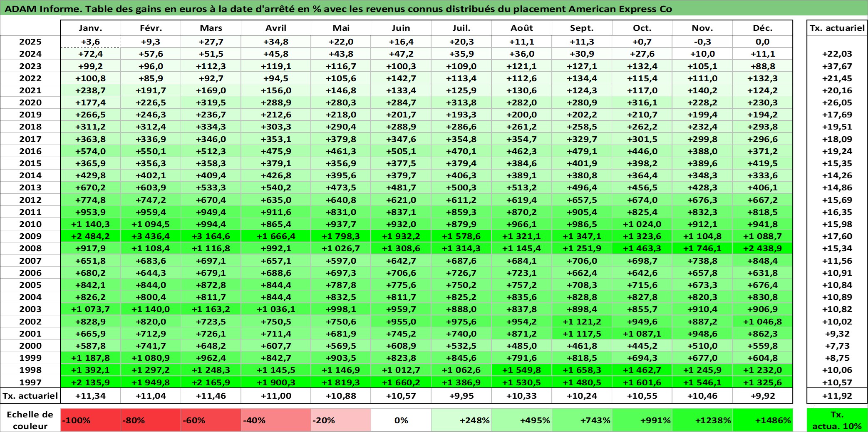Click the cell +1 121,2 in 2002 row
This screenshot has width=868, height=432.
pyautogui.click(x=582, y=322)
